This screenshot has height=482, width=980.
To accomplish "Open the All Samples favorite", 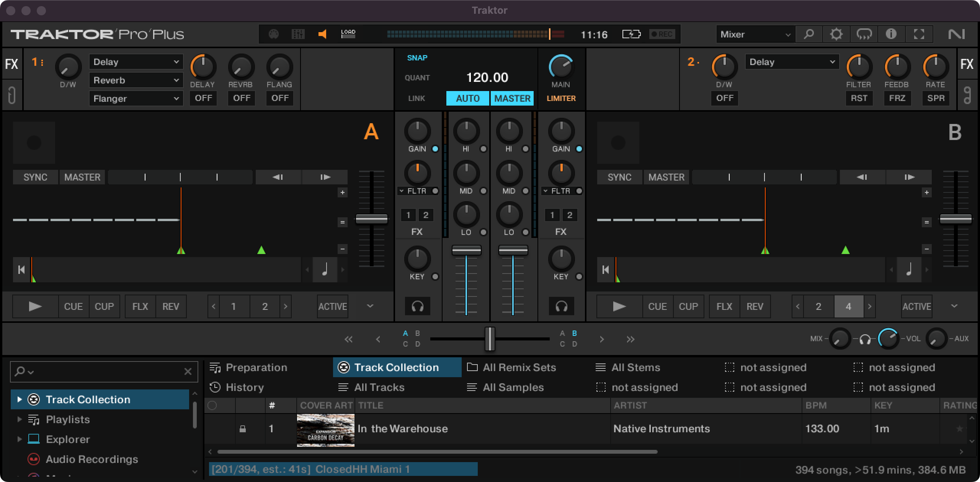I will (513, 387).
